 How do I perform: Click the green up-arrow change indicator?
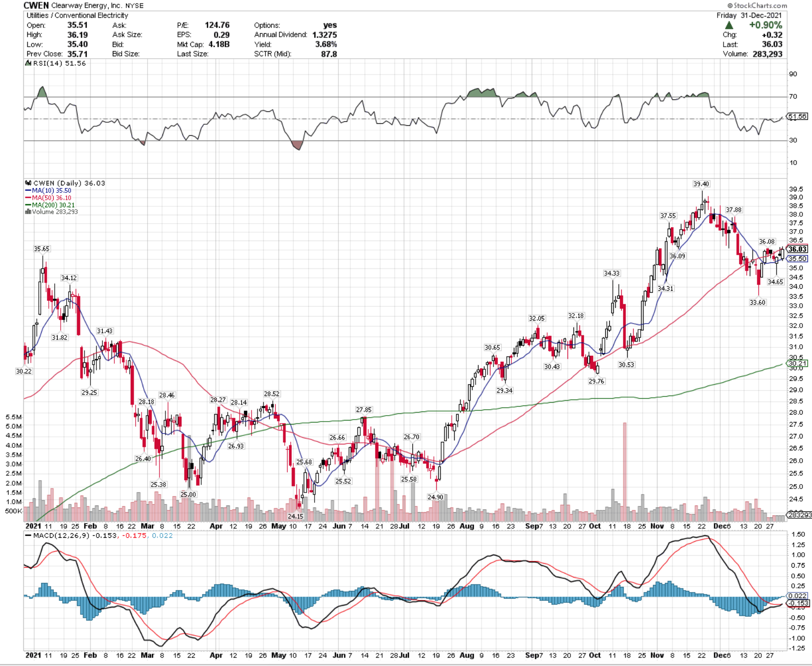729,25
